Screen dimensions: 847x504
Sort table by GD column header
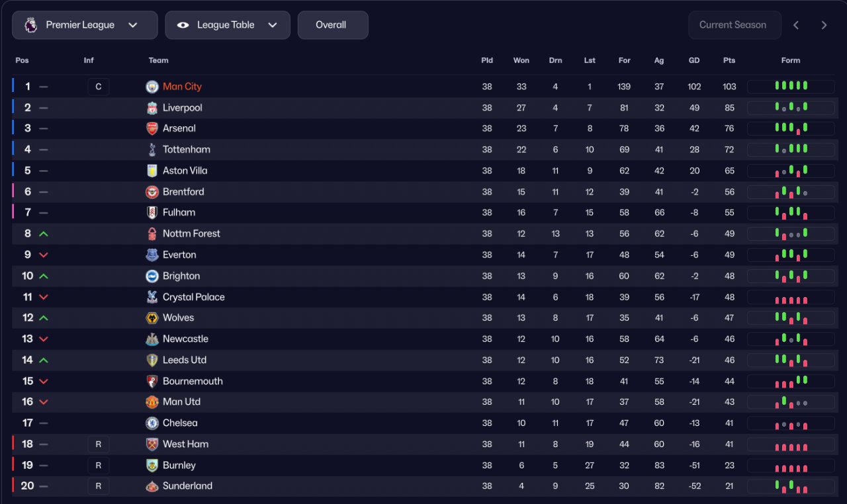pyautogui.click(x=694, y=60)
